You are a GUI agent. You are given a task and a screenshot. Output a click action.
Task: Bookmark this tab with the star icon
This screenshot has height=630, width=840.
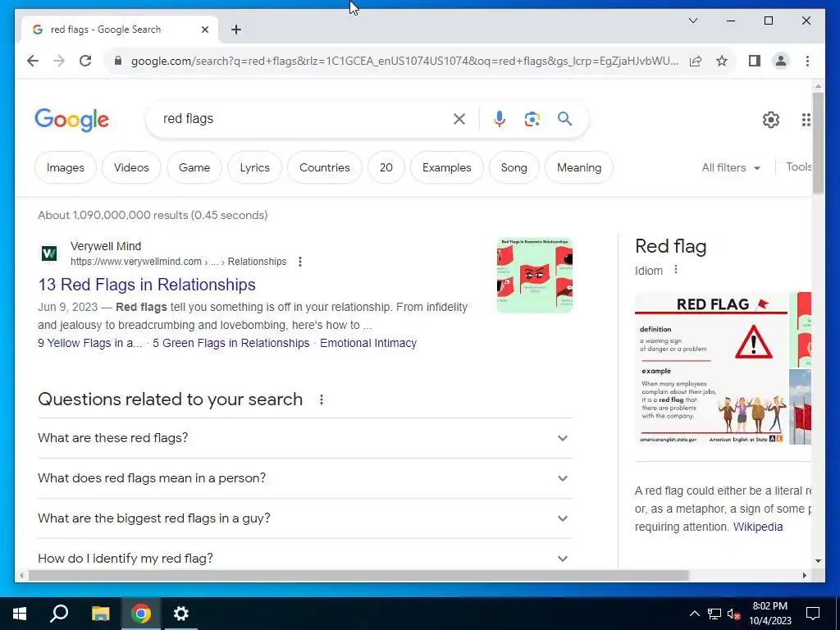[722, 61]
